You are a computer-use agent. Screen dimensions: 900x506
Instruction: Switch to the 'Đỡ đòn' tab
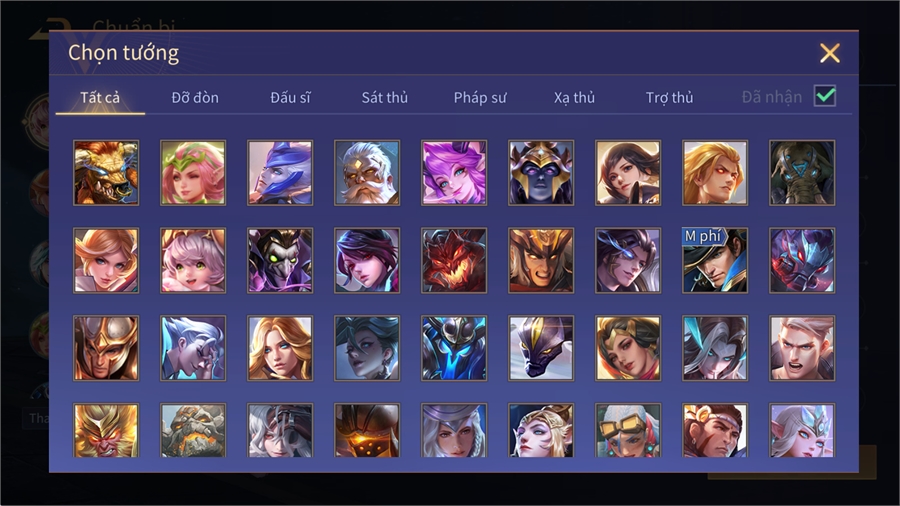click(x=195, y=98)
